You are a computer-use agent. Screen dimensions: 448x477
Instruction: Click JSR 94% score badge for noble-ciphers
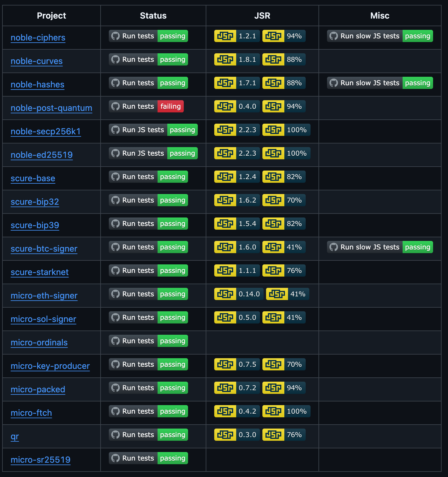point(284,36)
